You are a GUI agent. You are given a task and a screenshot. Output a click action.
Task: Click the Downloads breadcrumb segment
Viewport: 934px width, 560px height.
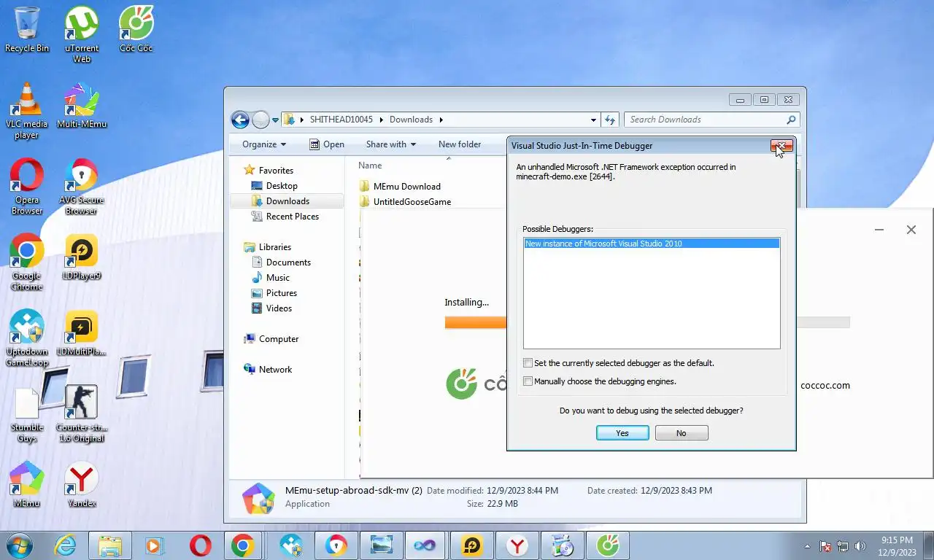(x=411, y=120)
